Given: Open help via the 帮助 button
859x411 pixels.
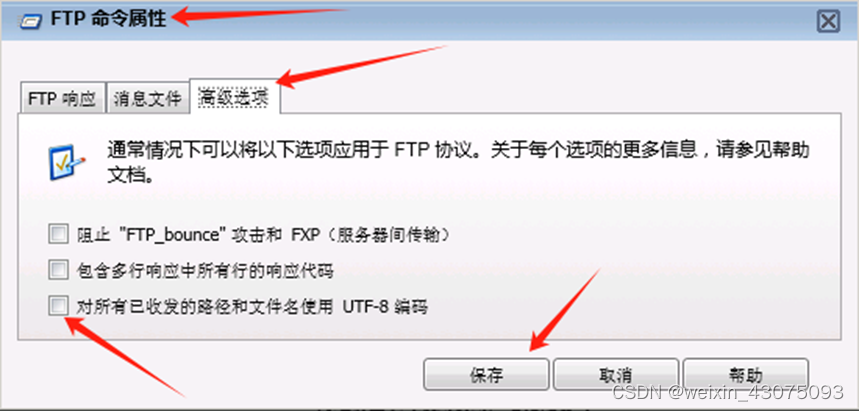Looking at the screenshot, I should pyautogui.click(x=746, y=375).
